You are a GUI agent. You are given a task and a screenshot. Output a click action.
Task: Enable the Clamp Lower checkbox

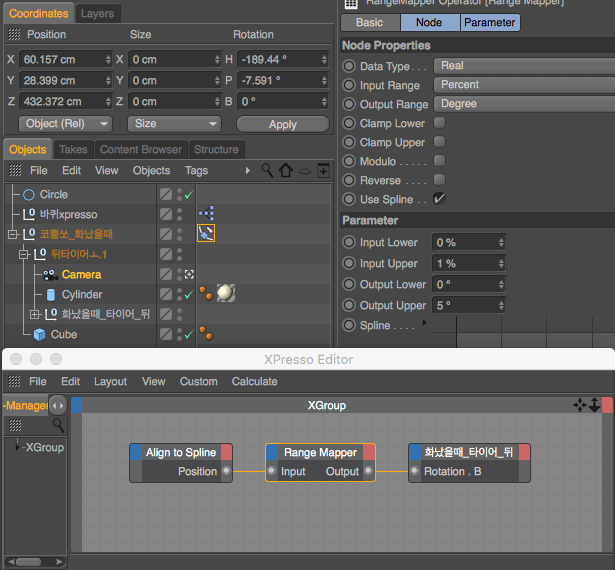point(439,123)
